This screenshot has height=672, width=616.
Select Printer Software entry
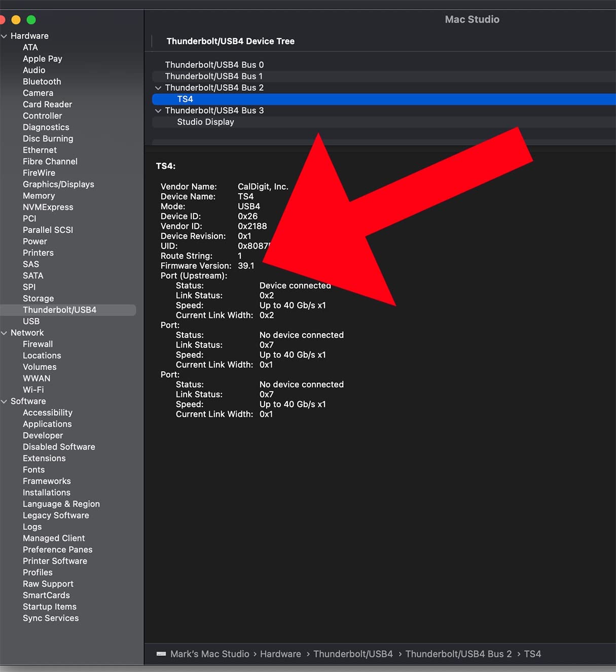pyautogui.click(x=55, y=561)
